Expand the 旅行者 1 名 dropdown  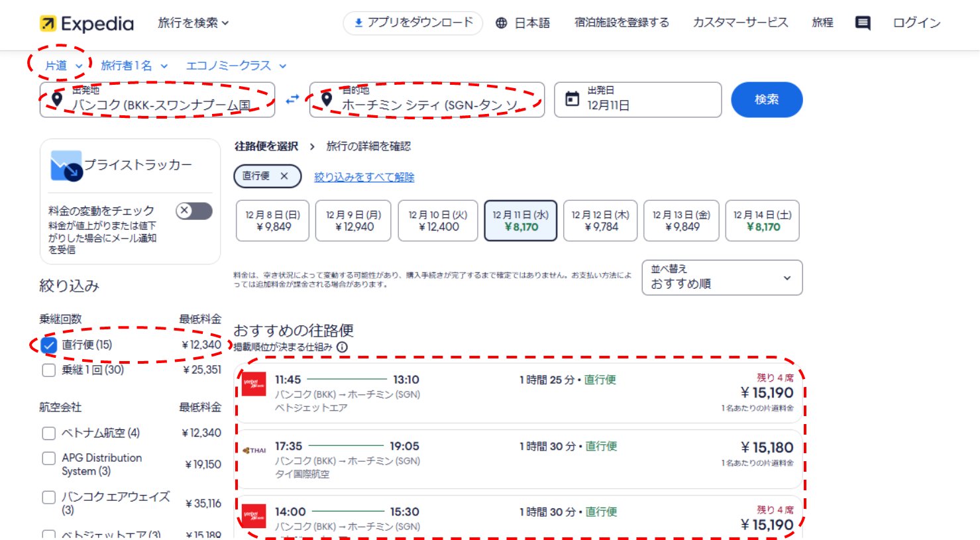click(x=134, y=66)
